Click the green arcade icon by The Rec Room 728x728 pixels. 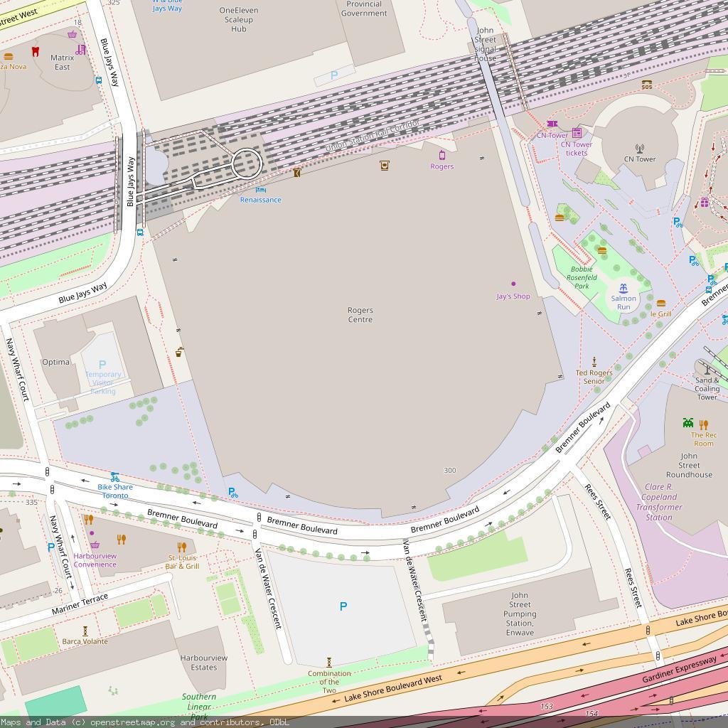[x=688, y=422]
